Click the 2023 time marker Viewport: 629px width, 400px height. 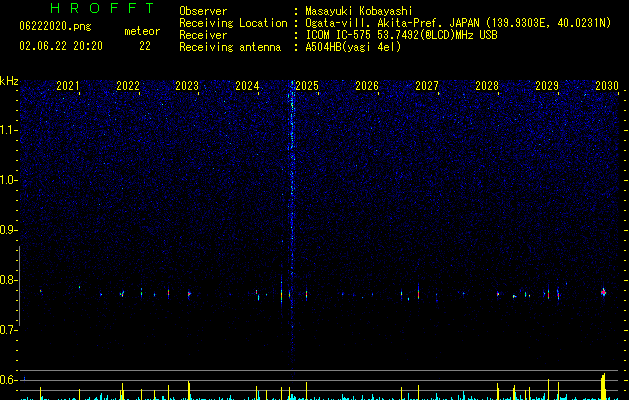coord(187,86)
